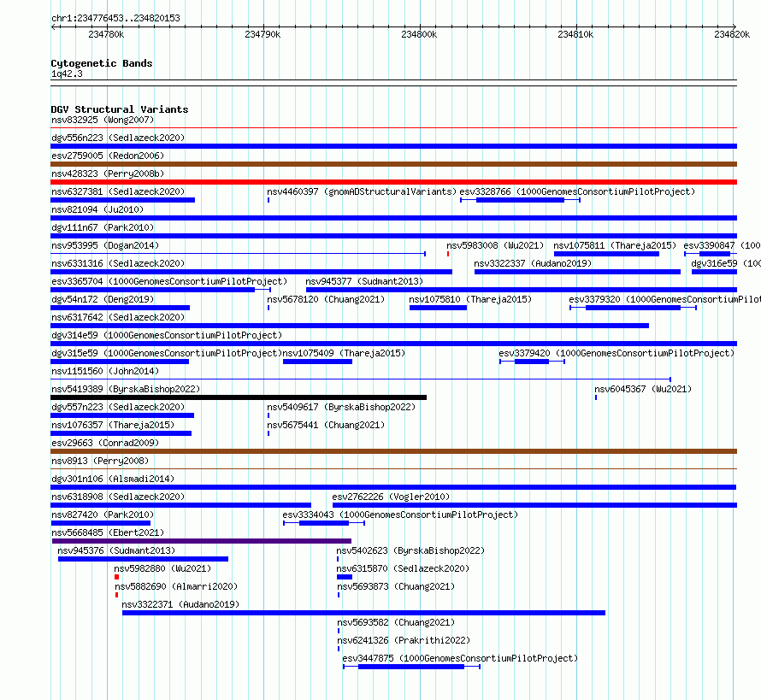The width and height of the screenshot is (761, 700).
Task: Click the nsv5678120 (Chuang2021) label
Action: [x=326, y=299]
